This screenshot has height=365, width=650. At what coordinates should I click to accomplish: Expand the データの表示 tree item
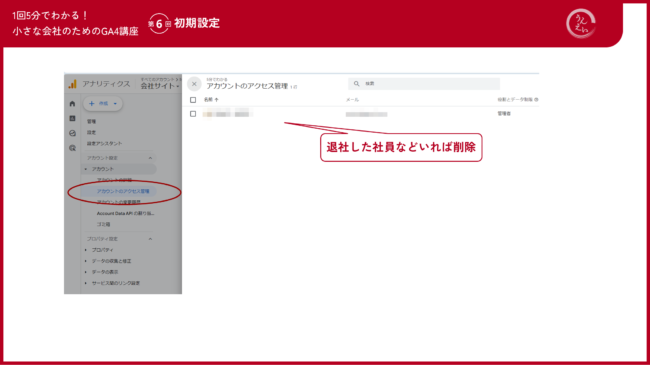pyautogui.click(x=86, y=272)
